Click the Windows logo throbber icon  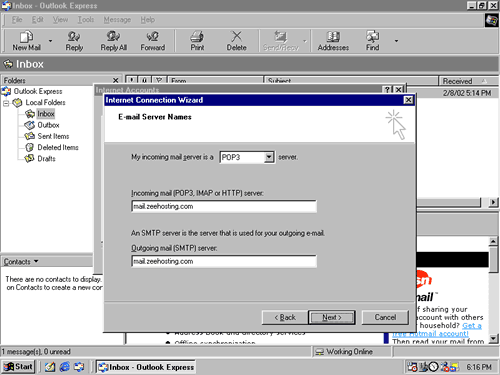coord(491,20)
